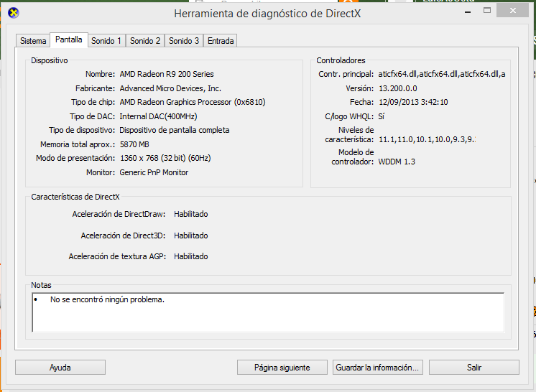Click the 'Memoria total aprox.:' label
Viewport: 536px width, 392px height.
click(x=78, y=144)
